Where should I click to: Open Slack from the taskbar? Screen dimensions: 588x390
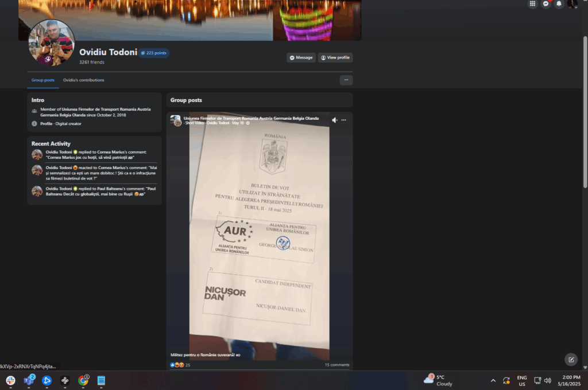10,381
